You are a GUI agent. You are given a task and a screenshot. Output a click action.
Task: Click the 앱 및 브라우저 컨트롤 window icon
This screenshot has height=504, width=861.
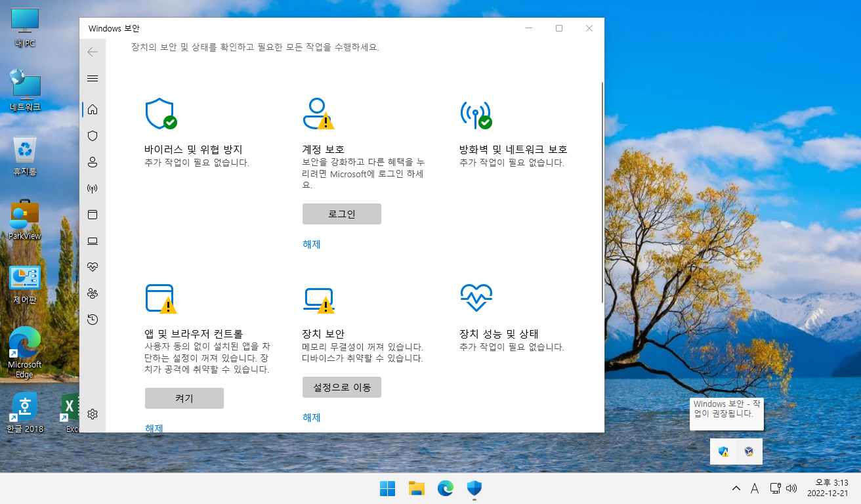[161, 299]
